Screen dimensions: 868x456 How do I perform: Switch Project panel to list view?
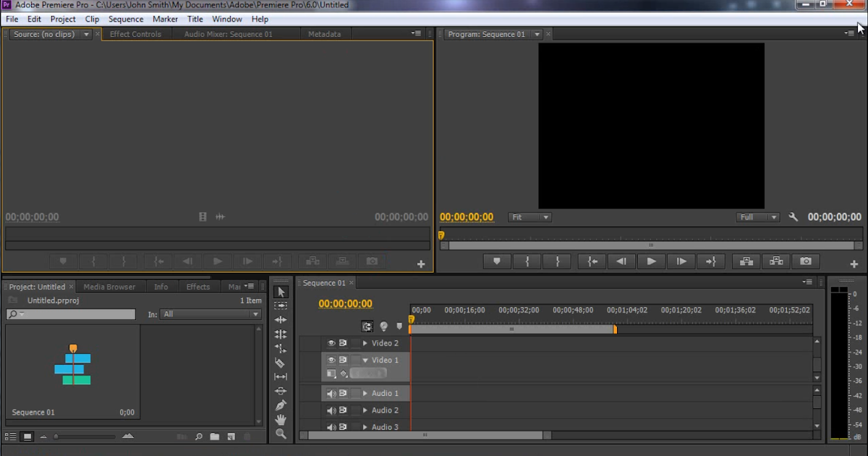(11, 436)
